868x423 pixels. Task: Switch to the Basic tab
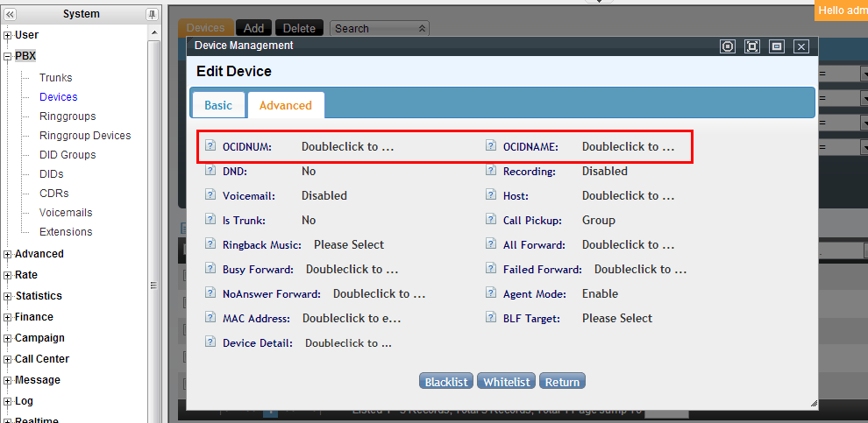218,105
